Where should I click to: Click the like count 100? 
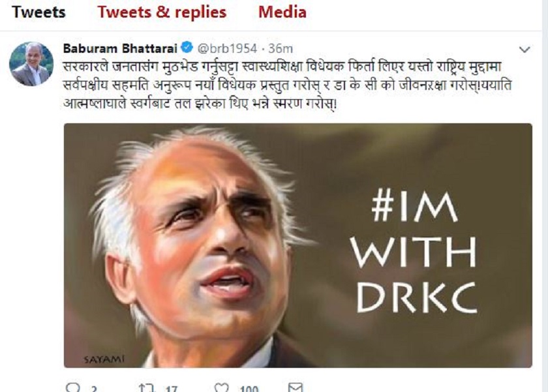(249, 389)
